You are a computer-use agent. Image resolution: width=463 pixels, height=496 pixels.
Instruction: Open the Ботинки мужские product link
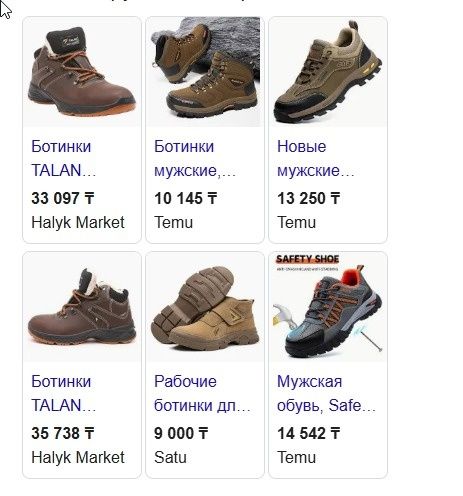195,158
